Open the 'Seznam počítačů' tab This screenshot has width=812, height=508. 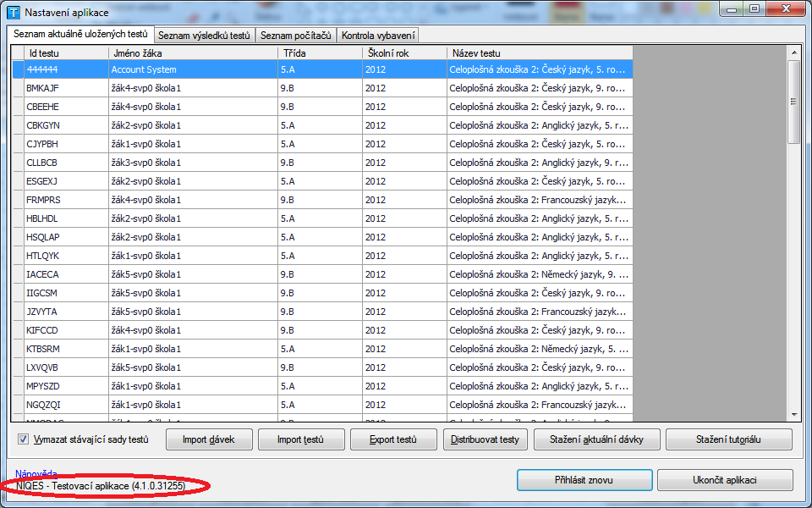[296, 36]
